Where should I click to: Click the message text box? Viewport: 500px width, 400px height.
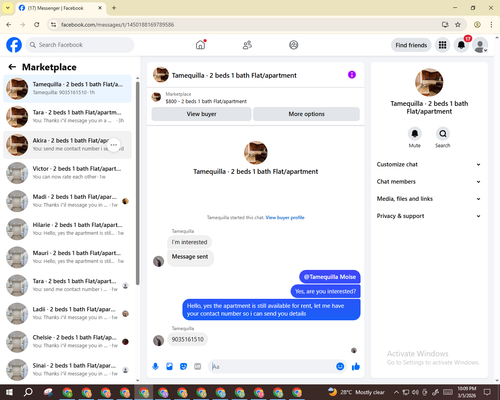click(x=272, y=367)
